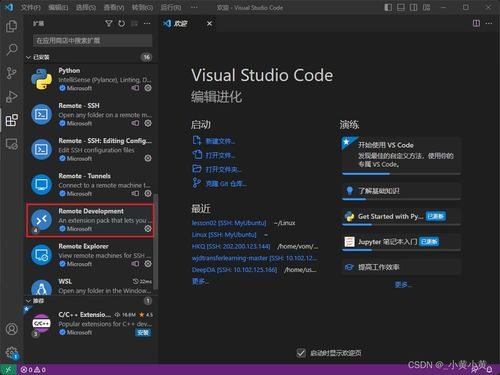Open Get Started with VS Code walkthrough

click(x=401, y=155)
